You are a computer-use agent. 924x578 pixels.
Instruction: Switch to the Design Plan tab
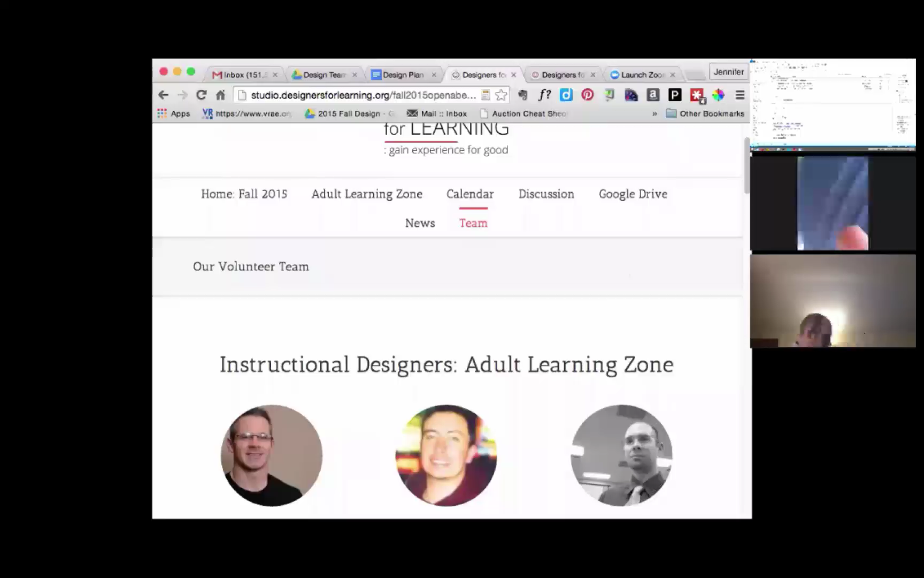[404, 75]
